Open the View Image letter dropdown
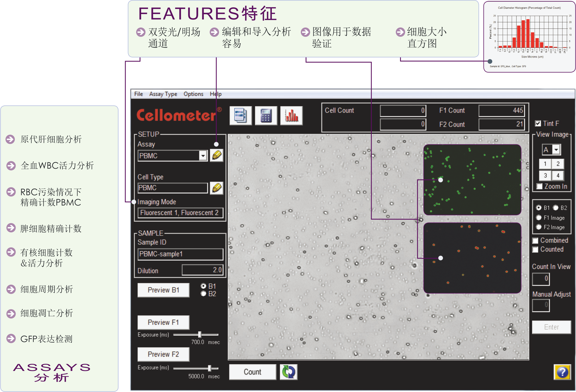Viewport: 576px width, 392px height. point(557,149)
